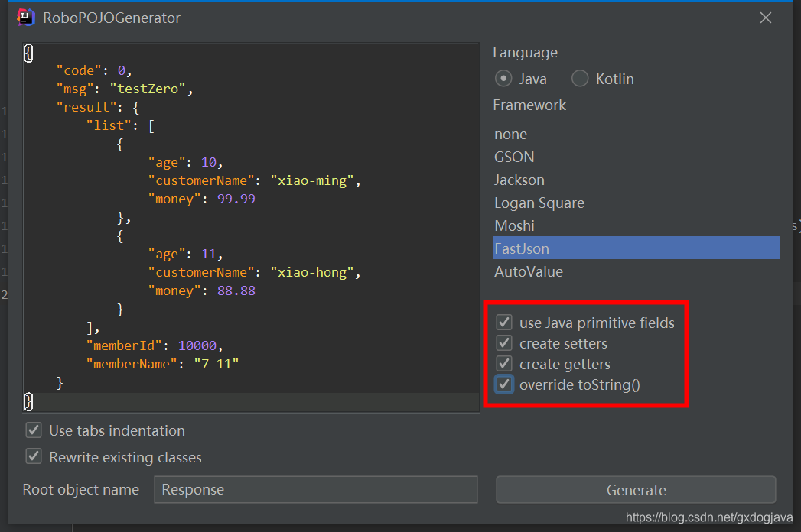801x532 pixels.
Task: Click the Generate button
Action: (x=636, y=490)
